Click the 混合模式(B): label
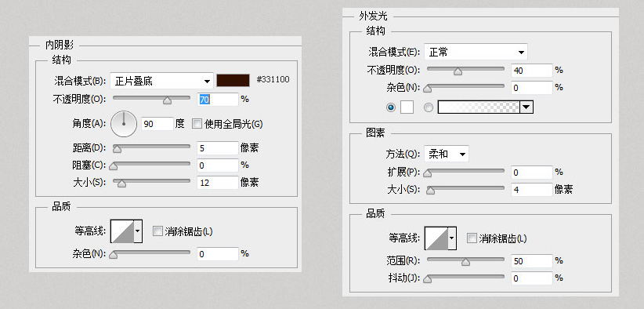Screen dimensions: 644x309 pyautogui.click(x=80, y=81)
